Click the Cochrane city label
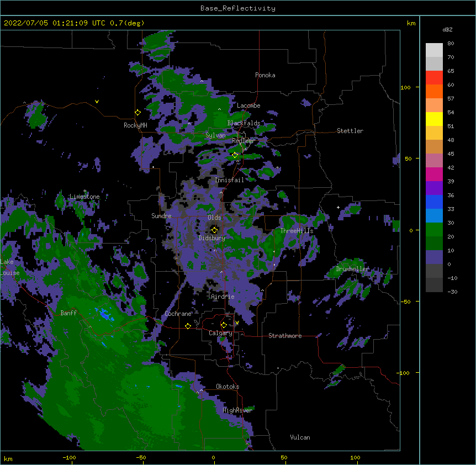 178,314
